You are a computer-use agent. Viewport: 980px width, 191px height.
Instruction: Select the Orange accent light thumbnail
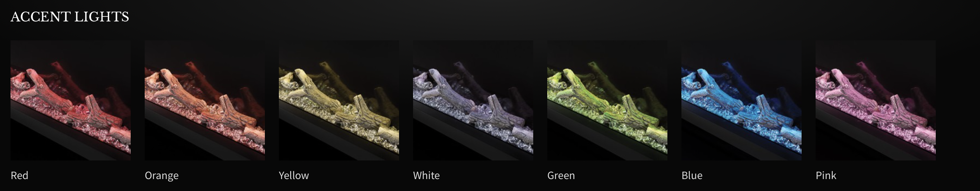point(205,100)
